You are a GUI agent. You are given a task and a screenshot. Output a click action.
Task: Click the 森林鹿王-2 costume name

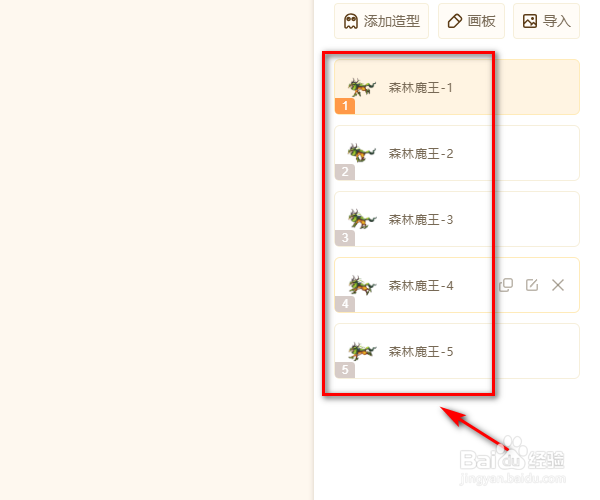(x=421, y=154)
